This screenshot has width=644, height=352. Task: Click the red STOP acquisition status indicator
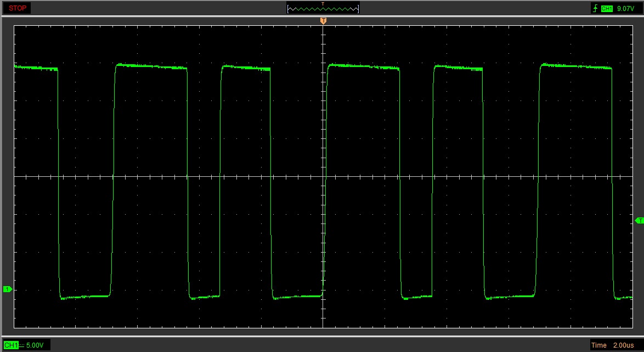(17, 8)
